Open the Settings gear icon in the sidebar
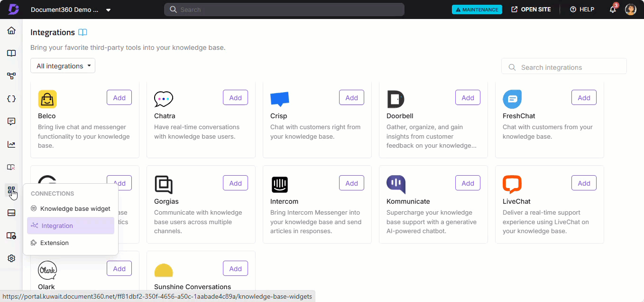This screenshot has width=644, height=302. click(11, 258)
